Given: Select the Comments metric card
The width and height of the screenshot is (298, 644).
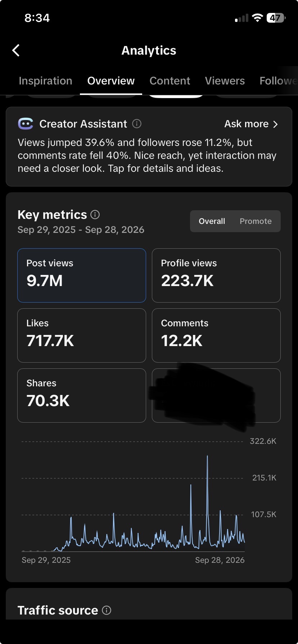Looking at the screenshot, I should point(216,336).
